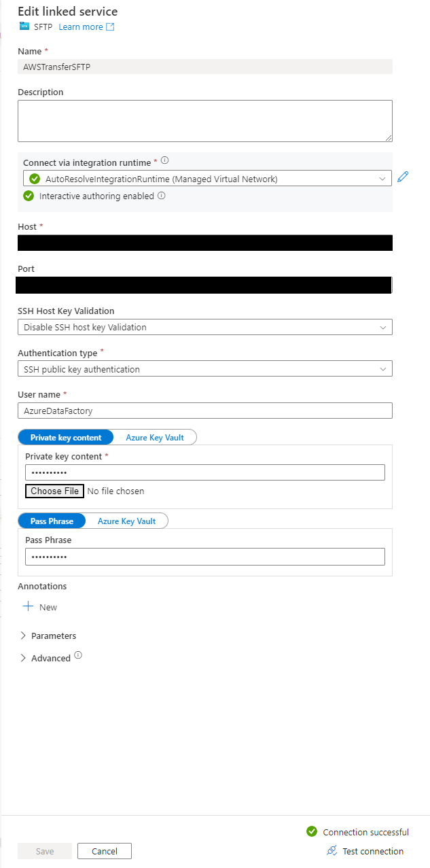
Task: Click the Cancel button
Action: point(104,850)
